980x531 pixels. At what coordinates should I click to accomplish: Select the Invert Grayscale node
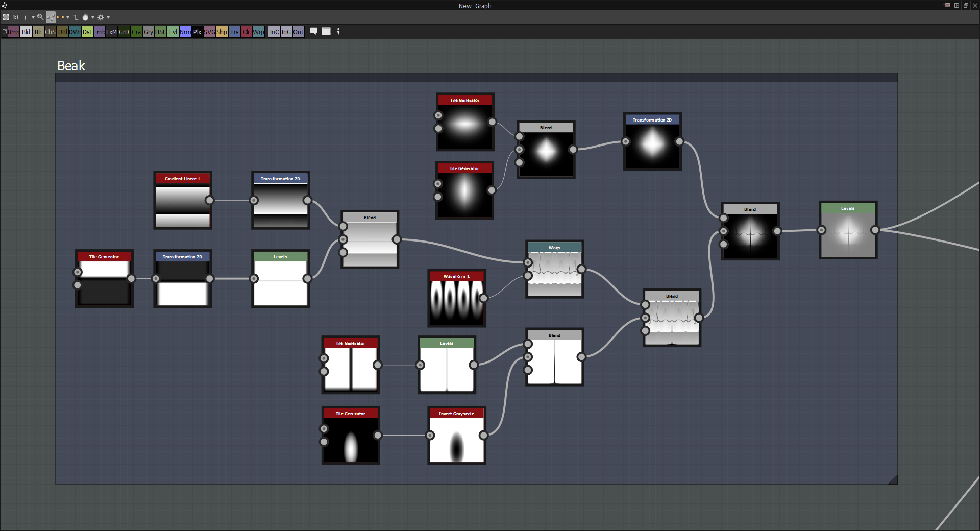click(457, 435)
